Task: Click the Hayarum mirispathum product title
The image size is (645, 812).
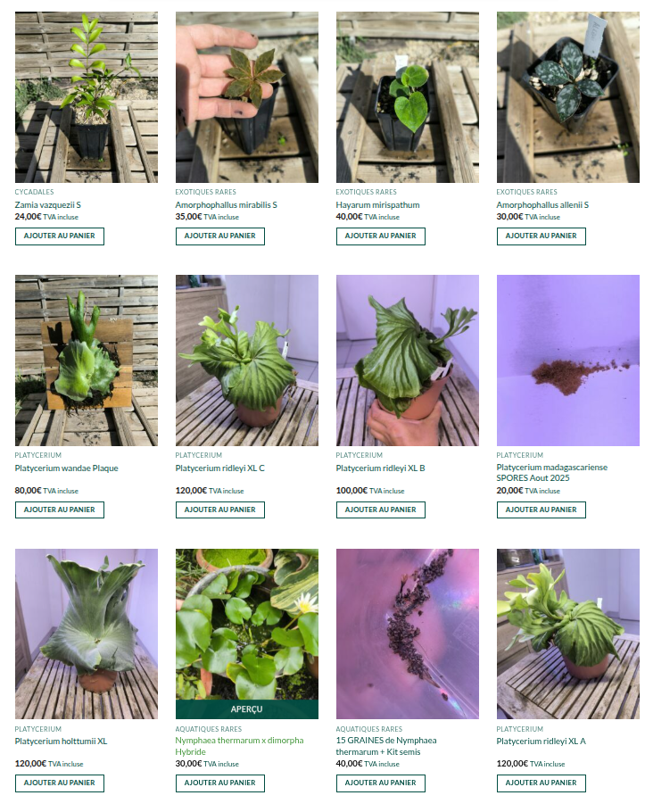Action: pyautogui.click(x=377, y=205)
